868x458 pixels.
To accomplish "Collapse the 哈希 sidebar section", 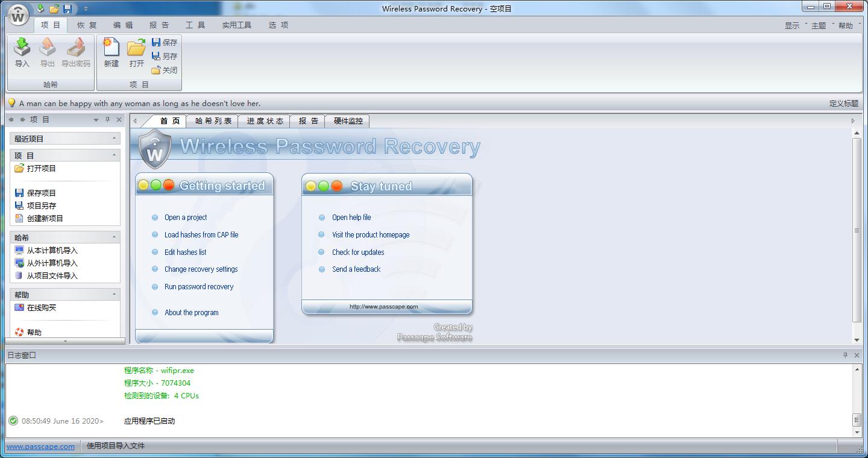I will coord(114,237).
